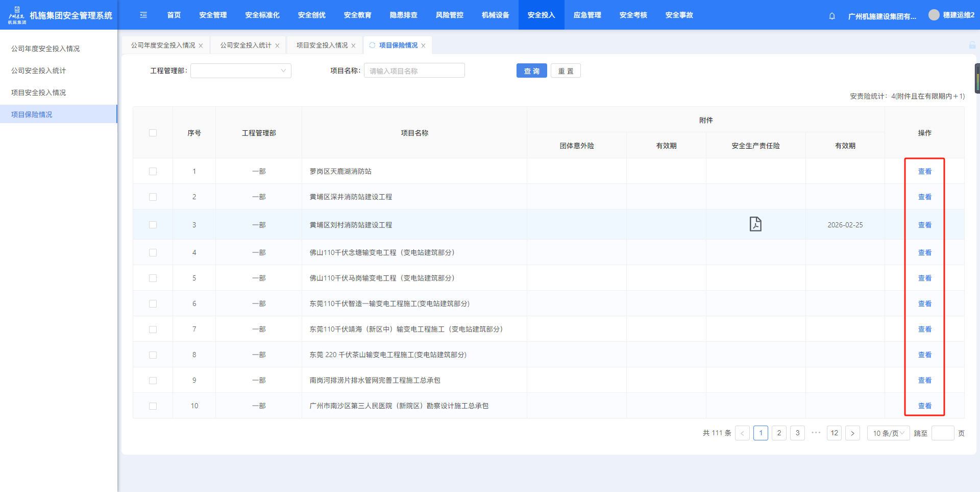Select checkbox for row 10

point(153,406)
